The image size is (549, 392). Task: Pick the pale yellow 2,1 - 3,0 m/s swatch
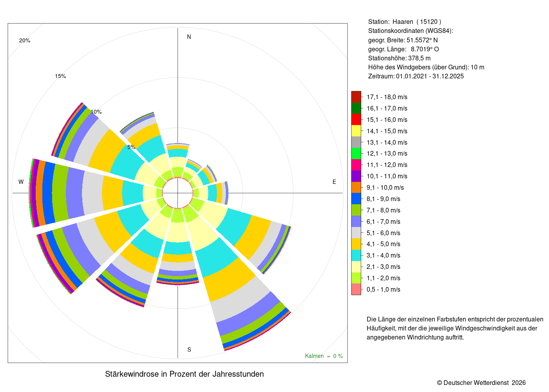[x=356, y=267]
